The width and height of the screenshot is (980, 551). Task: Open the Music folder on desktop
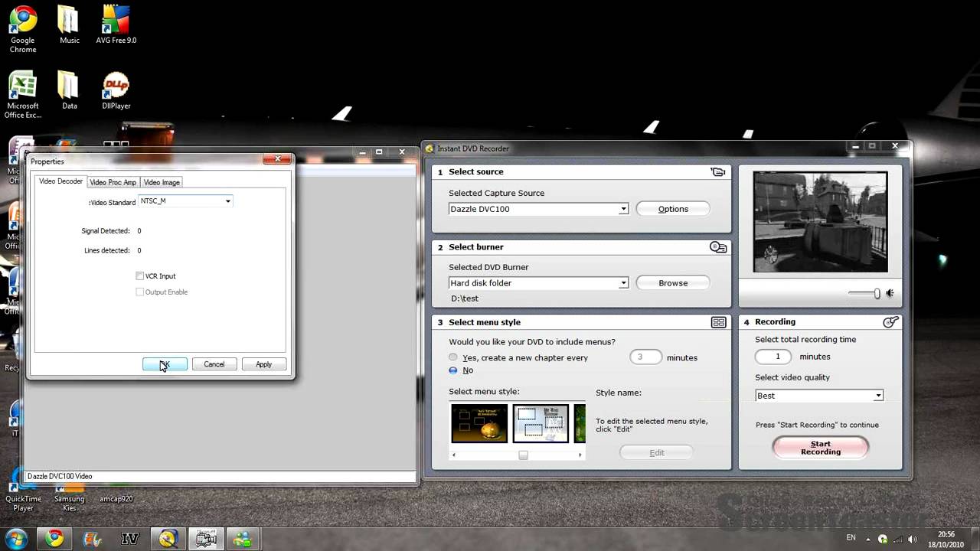click(69, 25)
